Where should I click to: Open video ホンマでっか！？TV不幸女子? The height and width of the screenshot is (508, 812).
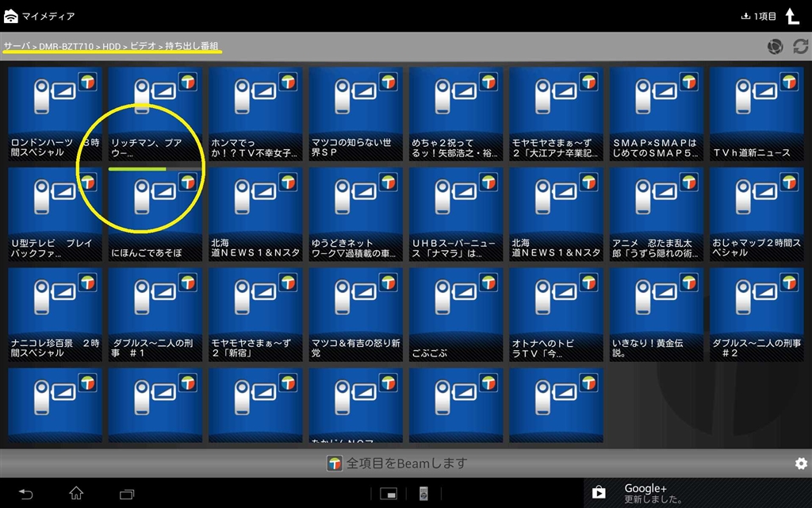pos(255,114)
